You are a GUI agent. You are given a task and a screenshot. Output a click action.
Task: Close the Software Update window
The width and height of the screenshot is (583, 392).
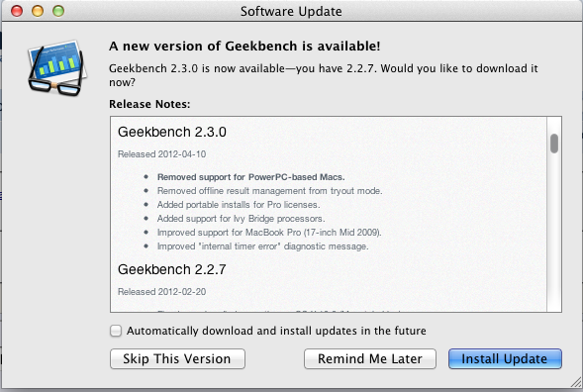point(17,11)
